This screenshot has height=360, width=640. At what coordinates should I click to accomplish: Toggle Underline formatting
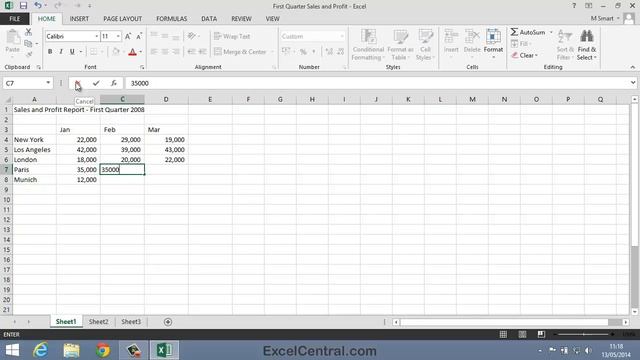(72, 52)
